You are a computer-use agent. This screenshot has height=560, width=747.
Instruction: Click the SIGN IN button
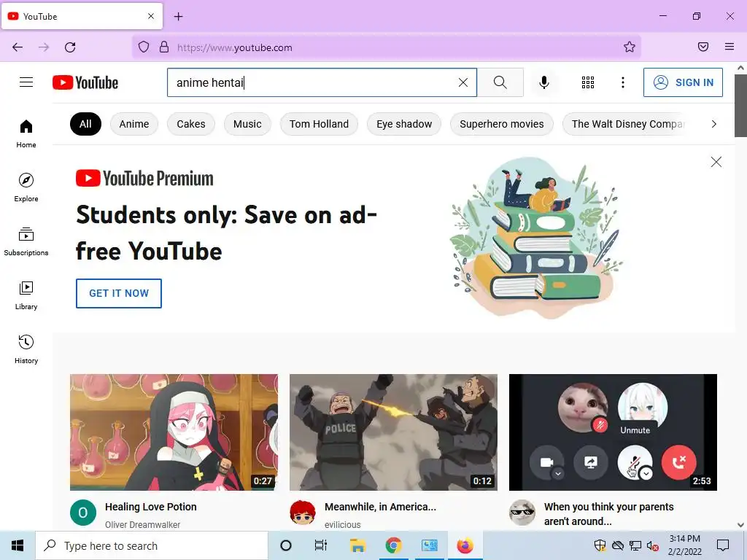click(683, 82)
